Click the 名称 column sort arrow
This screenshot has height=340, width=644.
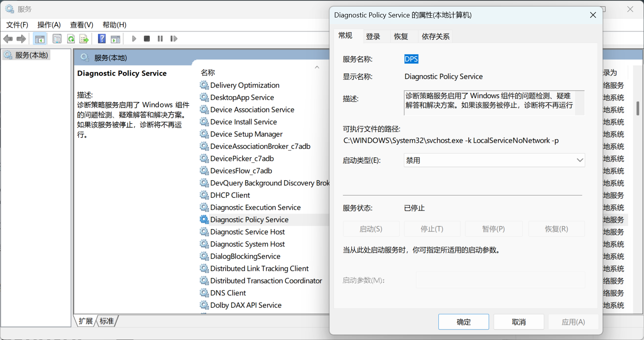pyautogui.click(x=317, y=67)
